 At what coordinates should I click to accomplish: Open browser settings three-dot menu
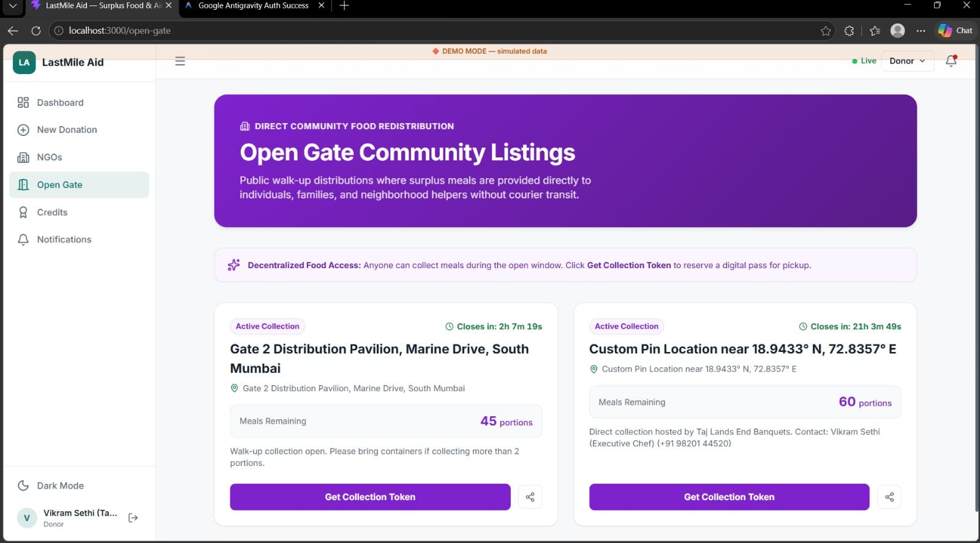click(x=921, y=31)
